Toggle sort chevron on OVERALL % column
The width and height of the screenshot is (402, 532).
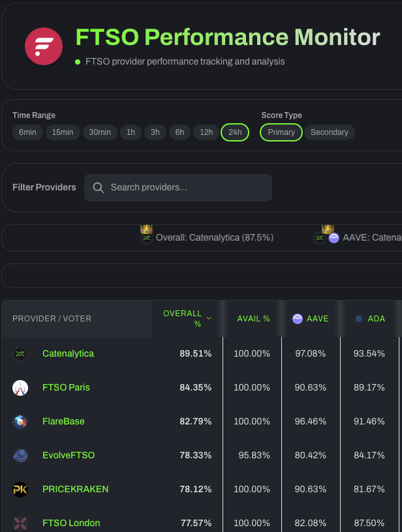tap(209, 318)
